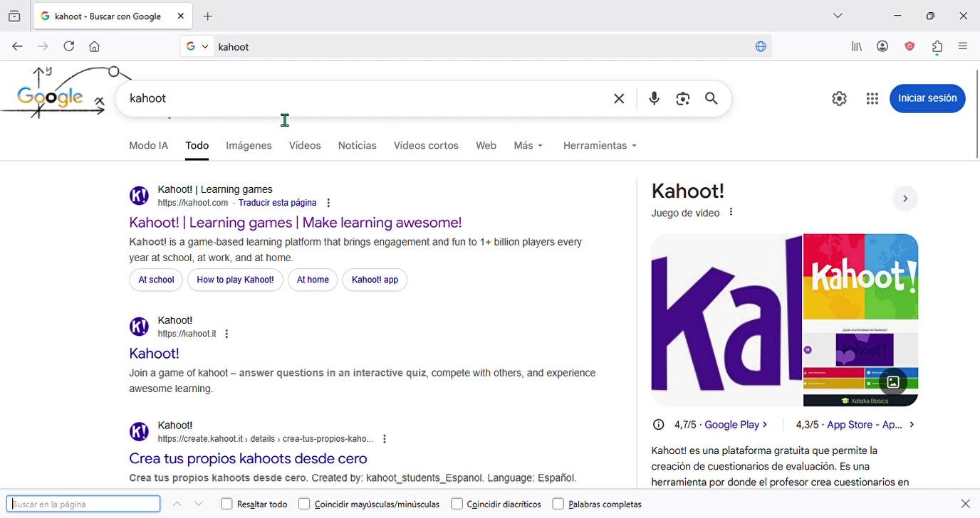Open the browser library icon
Image resolution: width=980 pixels, height=518 pixels.
coord(857,46)
